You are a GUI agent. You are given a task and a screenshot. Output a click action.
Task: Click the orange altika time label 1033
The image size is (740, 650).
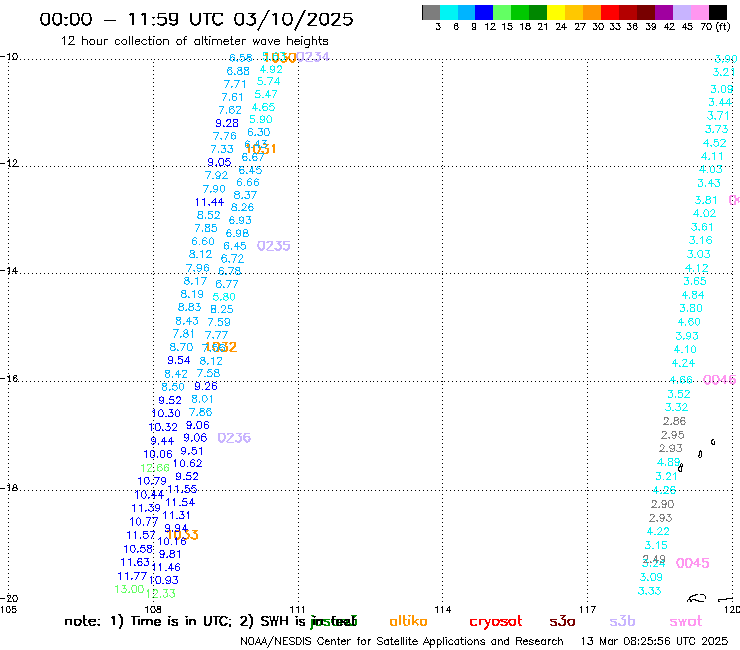pos(183,535)
